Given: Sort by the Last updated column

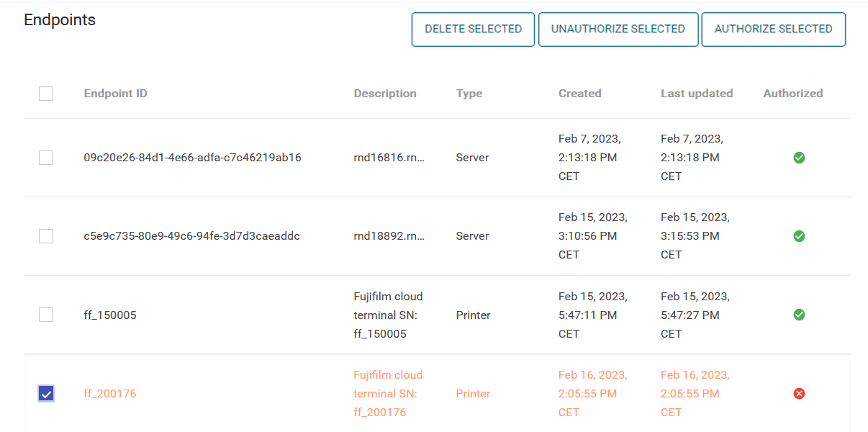Looking at the screenshot, I should pos(697,94).
